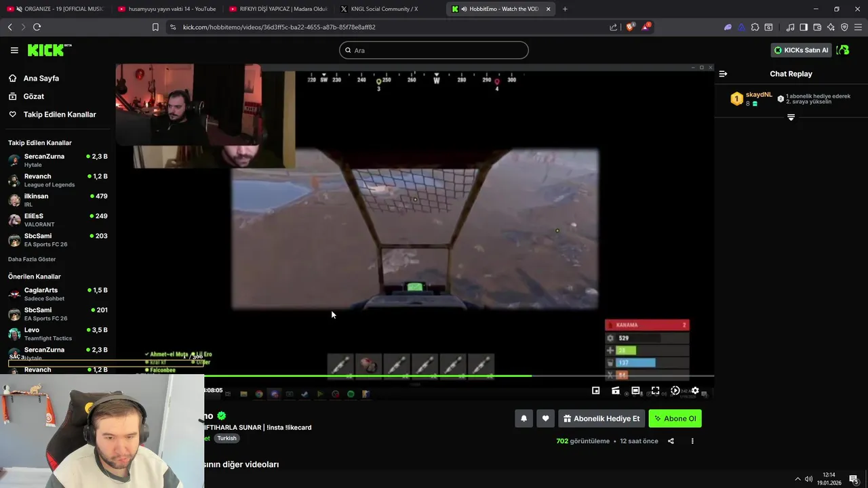Close the HobbitEmo browser tab

[548, 9]
